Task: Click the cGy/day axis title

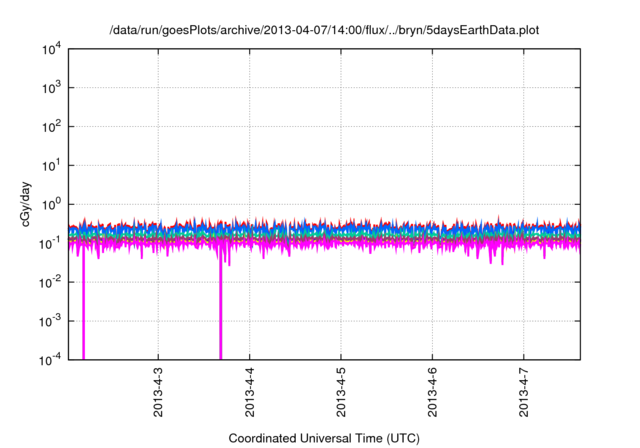Action: pyautogui.click(x=25, y=204)
